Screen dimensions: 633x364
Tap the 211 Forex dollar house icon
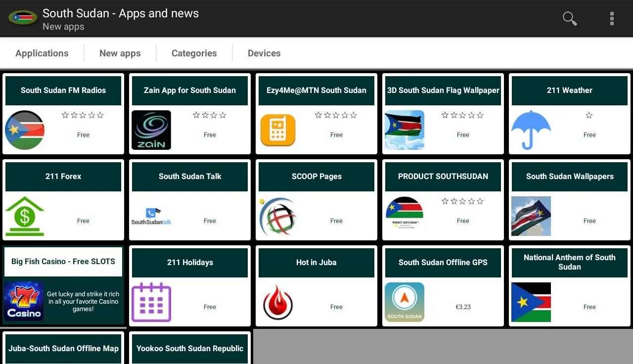tap(25, 216)
